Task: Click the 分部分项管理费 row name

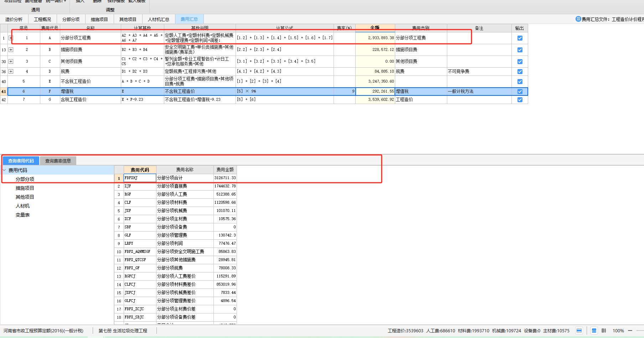Action: [185, 235]
